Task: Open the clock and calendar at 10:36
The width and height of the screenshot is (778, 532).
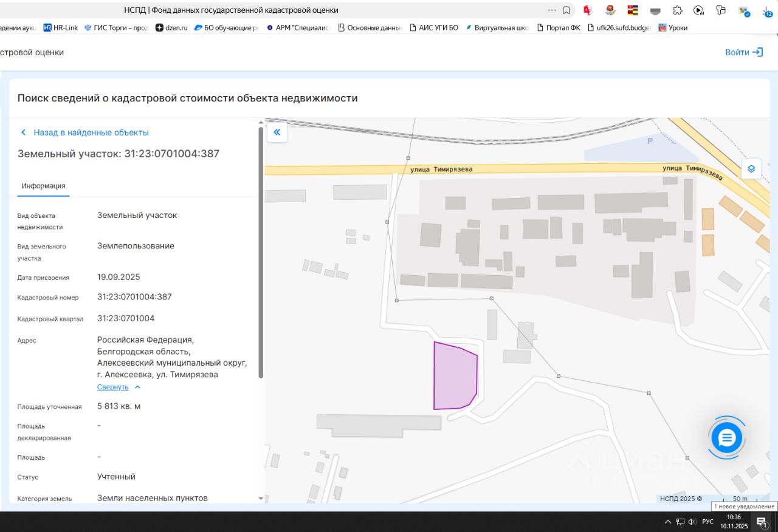Action: (x=734, y=522)
